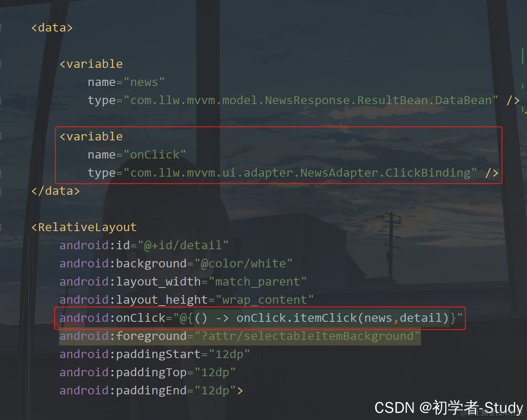This screenshot has height=420, width=527.
Task: Collapse the onClick variable block fold marker
Action: [x=1, y=136]
